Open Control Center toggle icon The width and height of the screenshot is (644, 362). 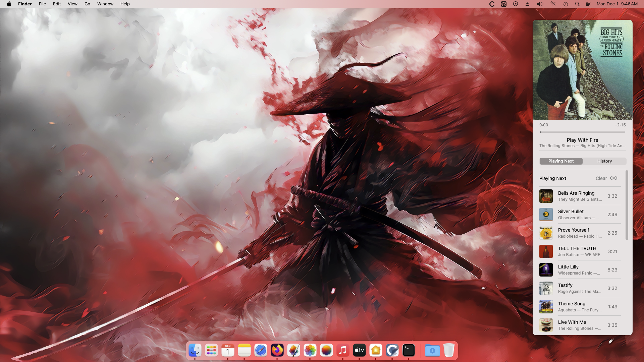click(x=588, y=4)
